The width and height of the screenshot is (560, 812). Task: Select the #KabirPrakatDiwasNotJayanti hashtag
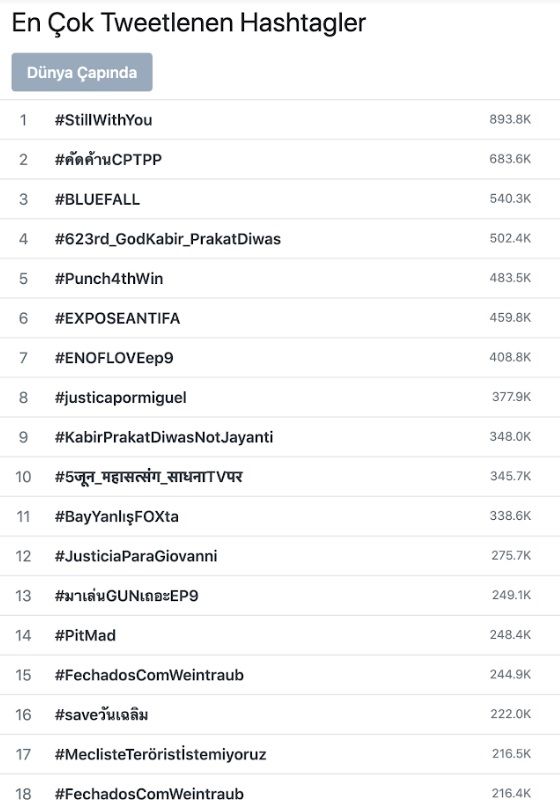point(164,437)
